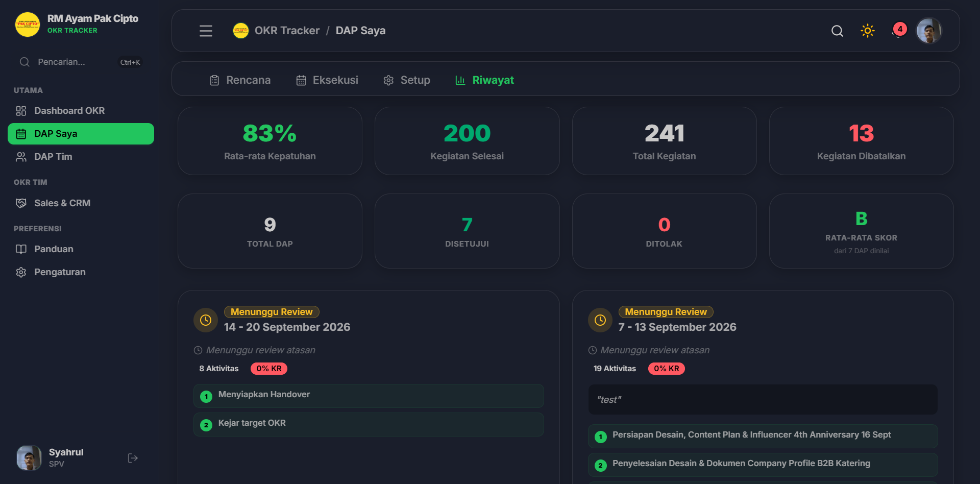The height and width of the screenshot is (484, 980).
Task: Click the 9 Total DAP card
Action: pos(270,231)
